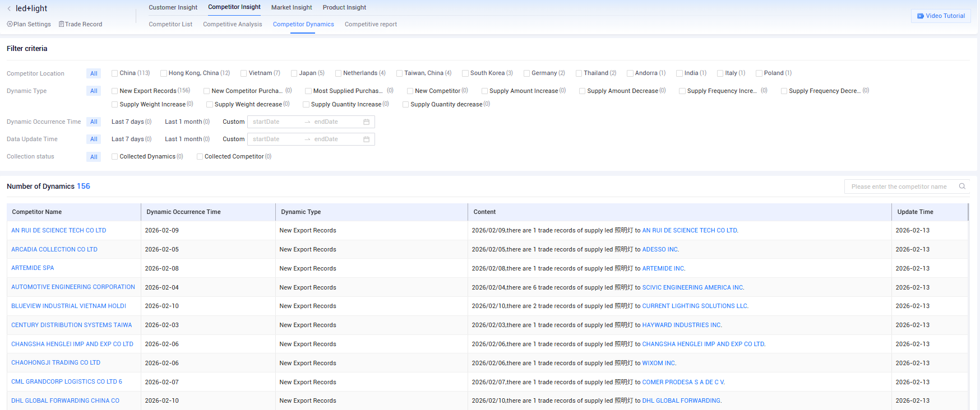Select All for Collection status
Image resolution: width=980 pixels, height=410 pixels.
pos(94,157)
